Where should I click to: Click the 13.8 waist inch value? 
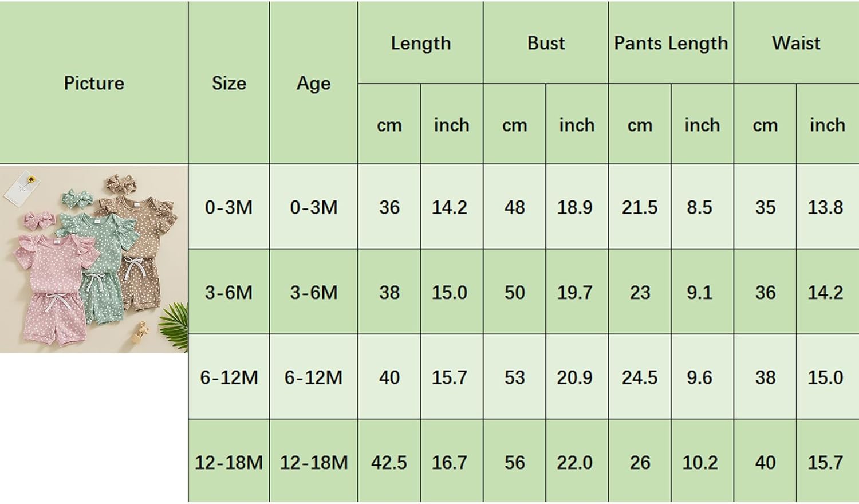point(825,207)
